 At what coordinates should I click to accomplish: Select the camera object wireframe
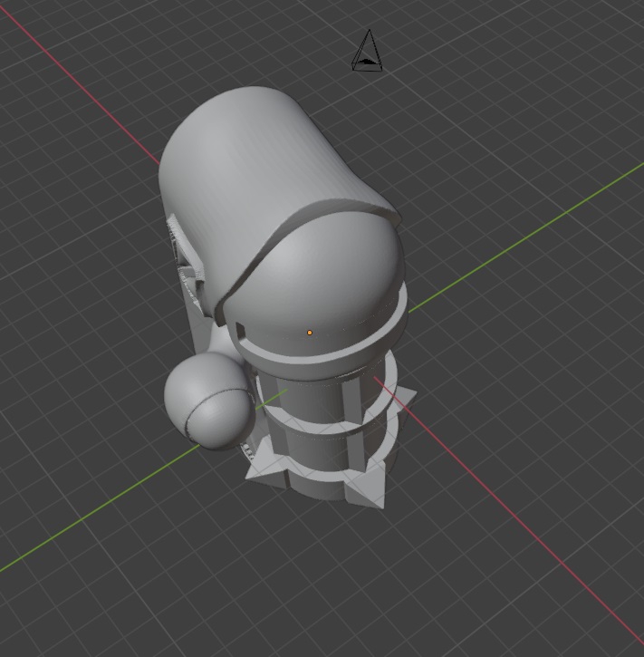tap(367, 51)
